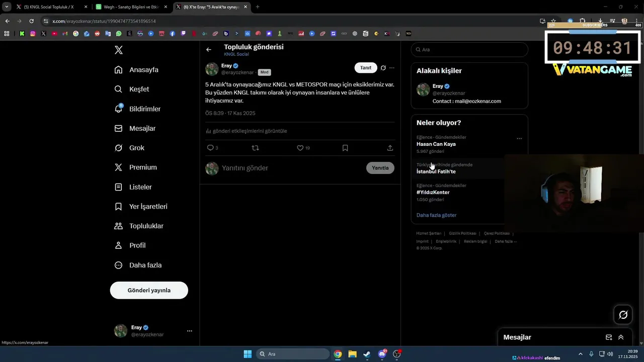Click the address bar URL

[104, 21]
